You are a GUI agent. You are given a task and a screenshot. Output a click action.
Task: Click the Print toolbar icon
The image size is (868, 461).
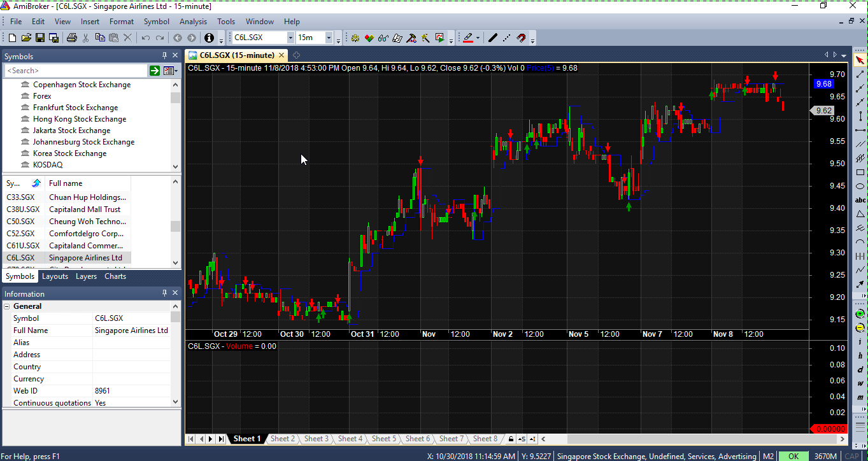pos(71,38)
